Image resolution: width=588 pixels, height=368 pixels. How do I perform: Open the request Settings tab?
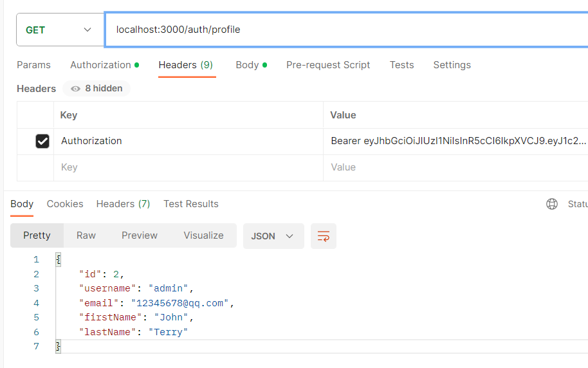[x=452, y=65]
